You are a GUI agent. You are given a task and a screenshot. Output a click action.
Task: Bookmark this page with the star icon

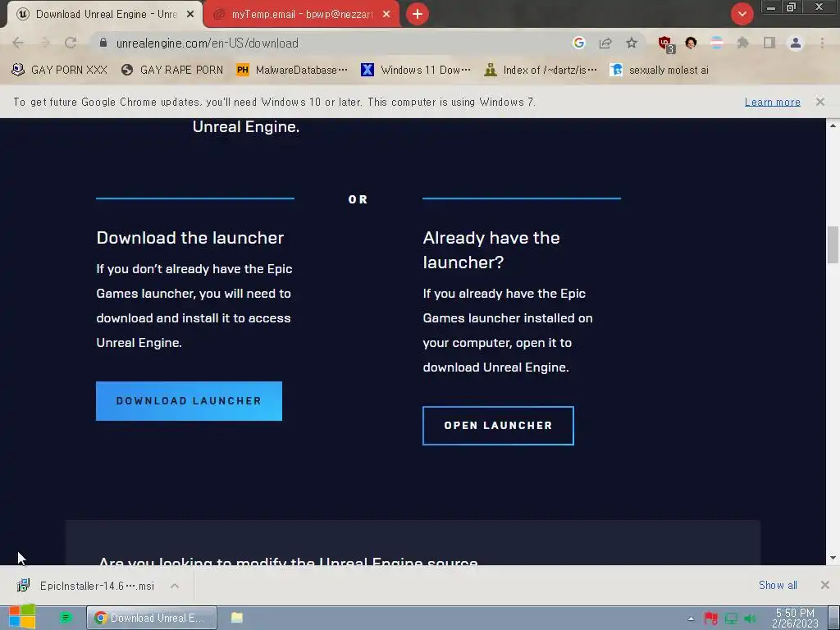coord(632,43)
